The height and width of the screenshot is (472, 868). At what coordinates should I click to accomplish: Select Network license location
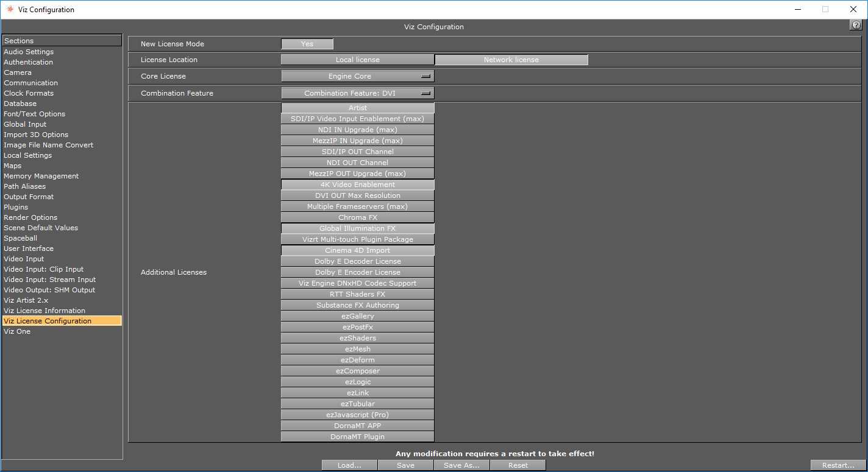[511, 60]
